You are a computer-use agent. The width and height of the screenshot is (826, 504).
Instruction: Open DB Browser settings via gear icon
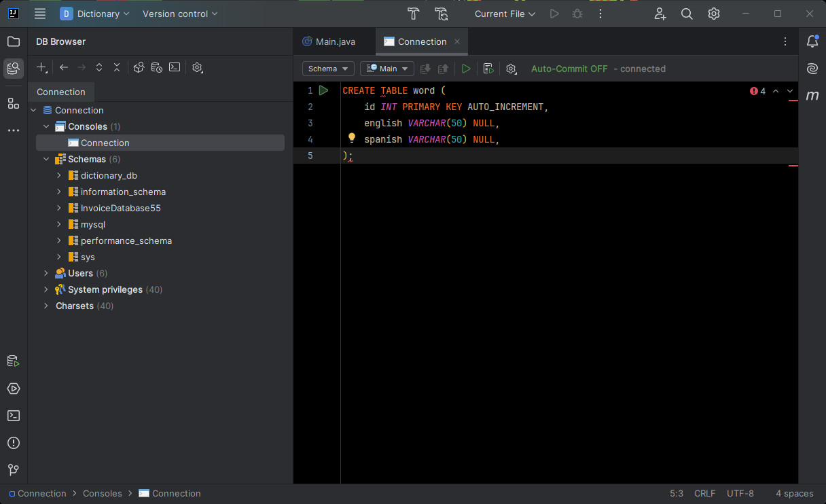tap(197, 67)
